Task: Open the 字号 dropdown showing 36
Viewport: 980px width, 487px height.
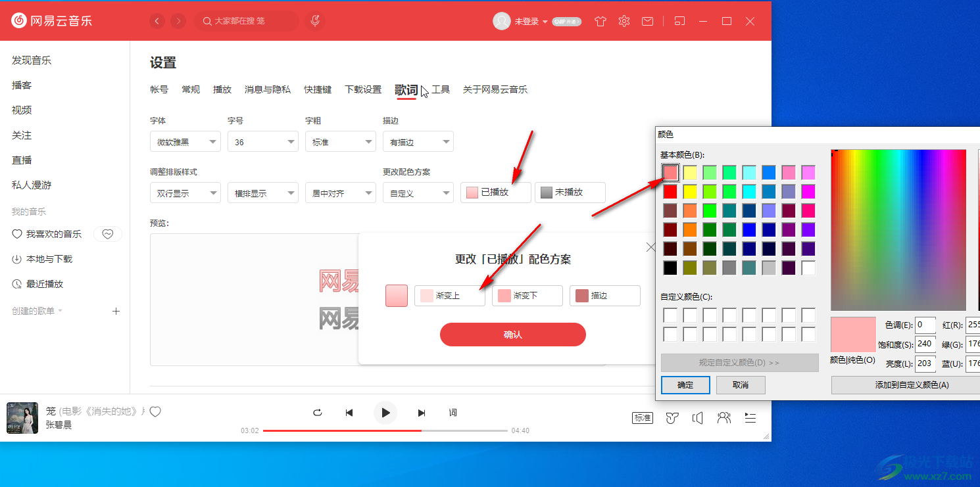Action: [263, 141]
